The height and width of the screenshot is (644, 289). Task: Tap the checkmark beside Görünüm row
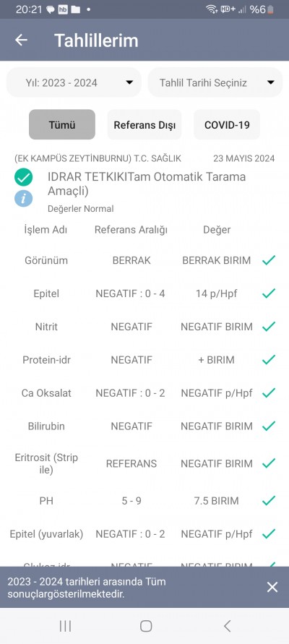click(269, 260)
